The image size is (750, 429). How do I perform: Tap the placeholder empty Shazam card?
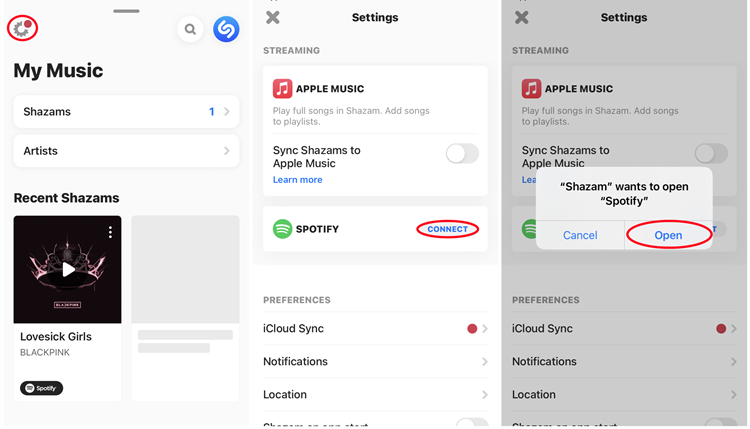pos(186,308)
